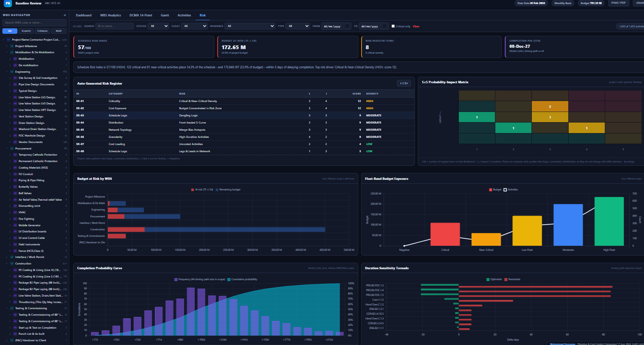
Task: Click the L2 badge beside Engineering
Action: coord(12,72)
